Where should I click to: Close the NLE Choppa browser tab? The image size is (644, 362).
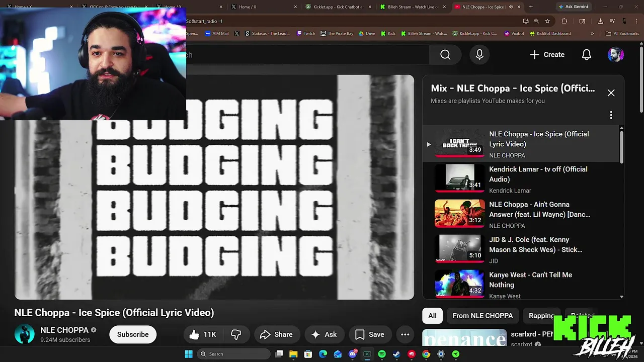(519, 7)
